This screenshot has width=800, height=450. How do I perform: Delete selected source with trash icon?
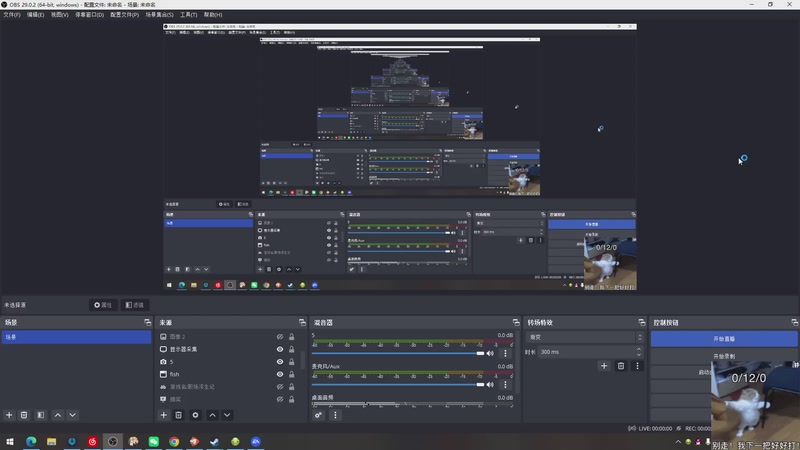179,415
